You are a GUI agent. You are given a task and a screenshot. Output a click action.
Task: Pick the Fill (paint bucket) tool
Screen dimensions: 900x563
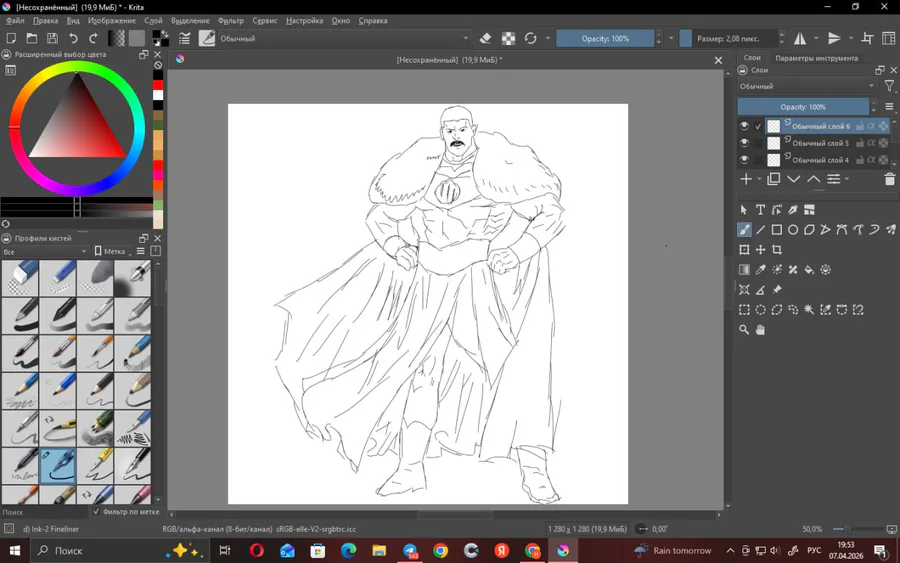click(809, 270)
